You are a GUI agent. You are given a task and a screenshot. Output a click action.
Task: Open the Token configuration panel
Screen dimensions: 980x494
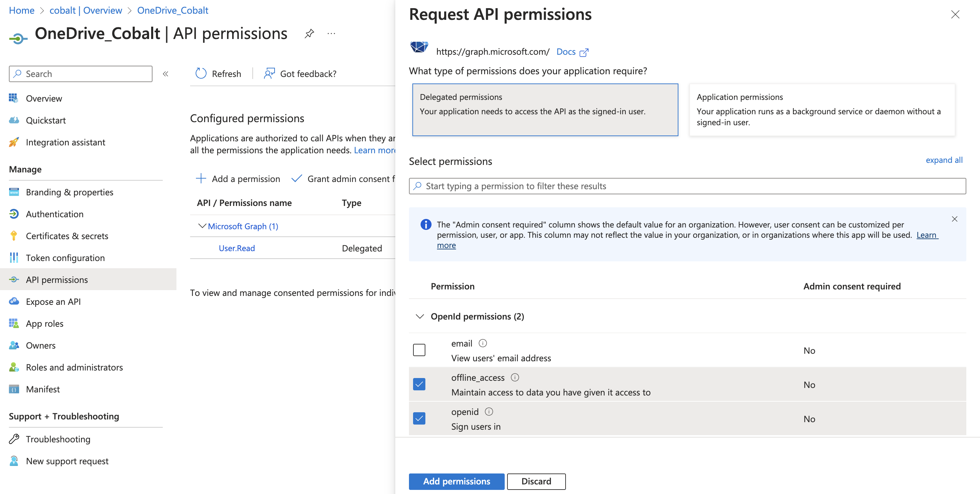tap(65, 258)
